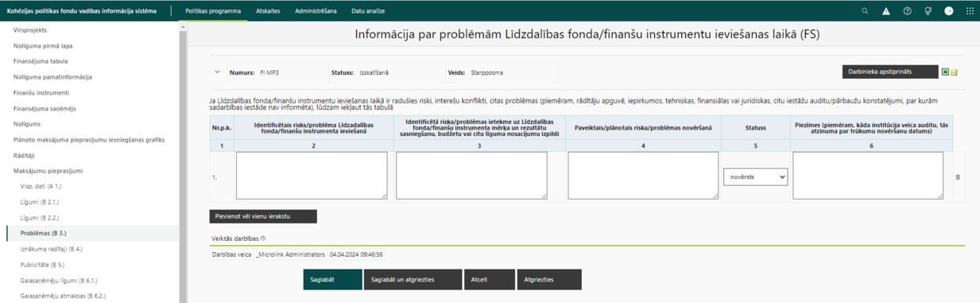Click the sidebar vertical scrollbar

coord(184,162)
